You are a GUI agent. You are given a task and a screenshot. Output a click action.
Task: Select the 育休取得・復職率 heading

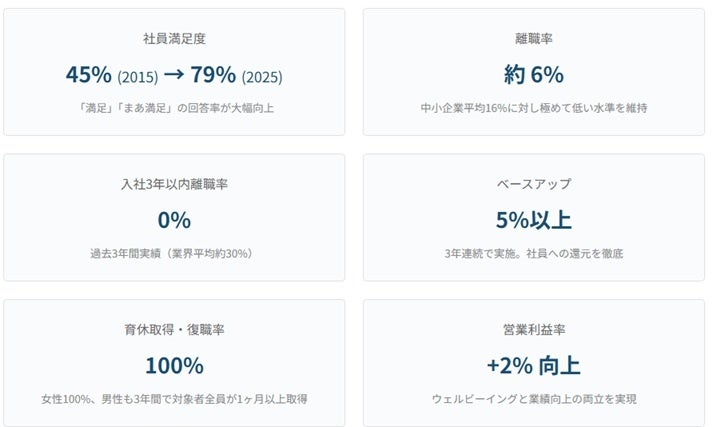pos(174,329)
